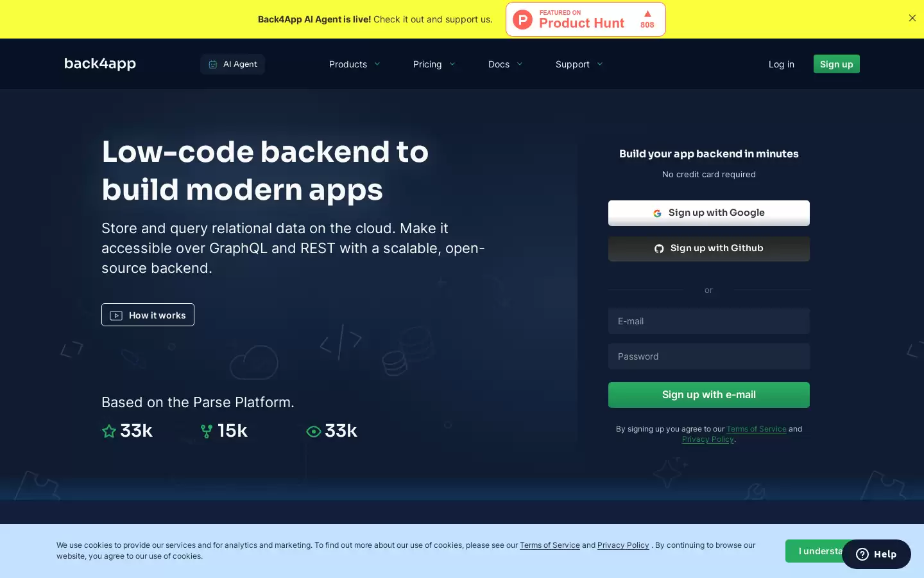Viewport: 924px width, 578px height.
Task: Dismiss the yellow announcement banner
Action: coord(912,18)
